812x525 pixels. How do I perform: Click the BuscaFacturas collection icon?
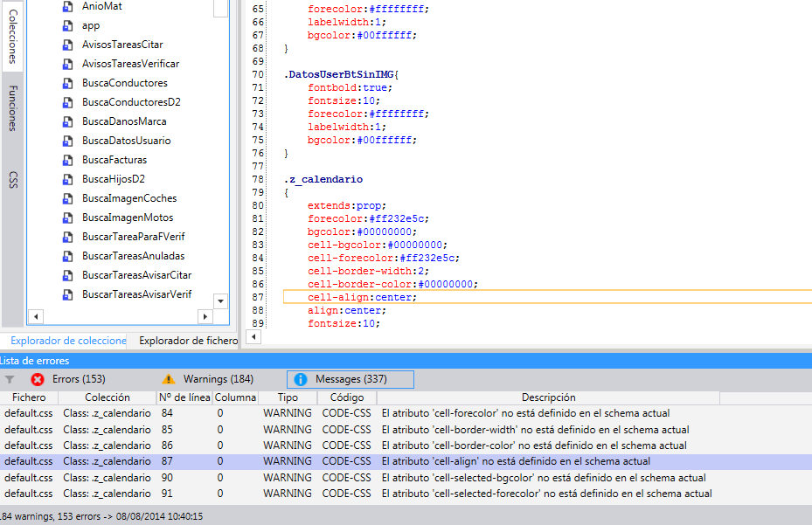(x=67, y=160)
